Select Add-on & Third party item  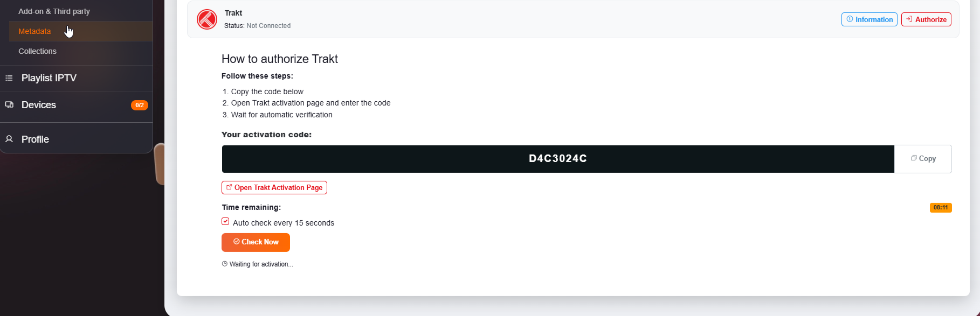pyautogui.click(x=54, y=11)
